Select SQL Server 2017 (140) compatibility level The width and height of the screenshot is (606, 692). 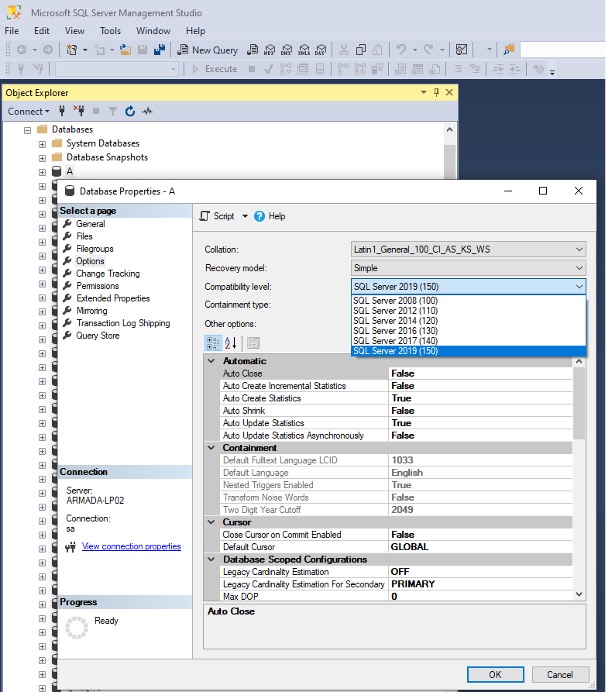468,341
